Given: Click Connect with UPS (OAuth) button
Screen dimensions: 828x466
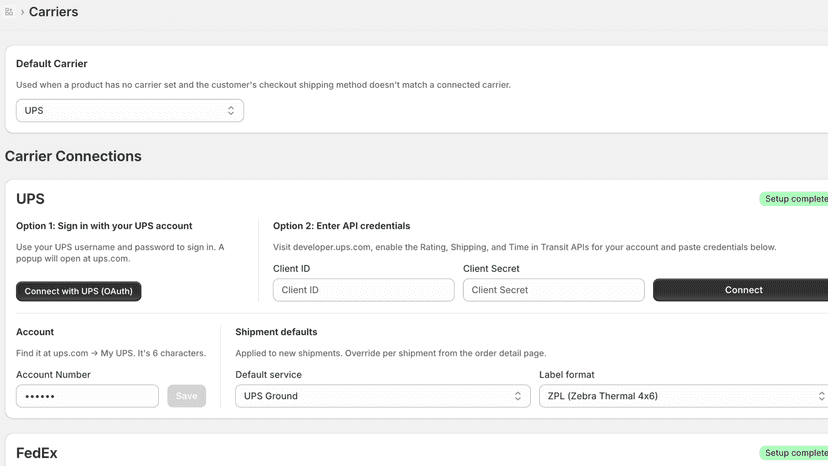Looking at the screenshot, I should pyautogui.click(x=79, y=291).
